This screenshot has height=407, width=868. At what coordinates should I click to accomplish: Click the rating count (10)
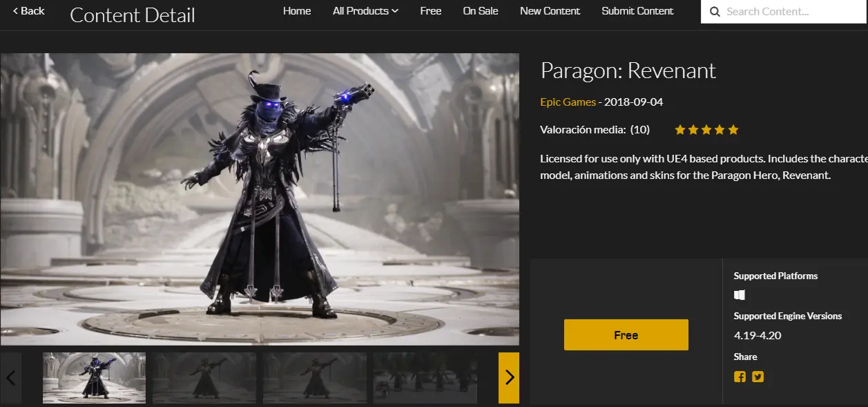pos(640,129)
